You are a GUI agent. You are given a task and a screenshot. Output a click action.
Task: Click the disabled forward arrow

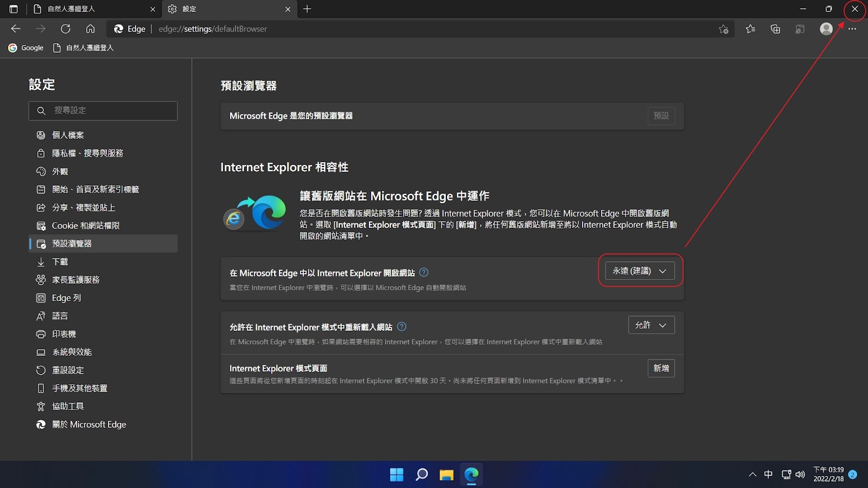[x=41, y=29]
